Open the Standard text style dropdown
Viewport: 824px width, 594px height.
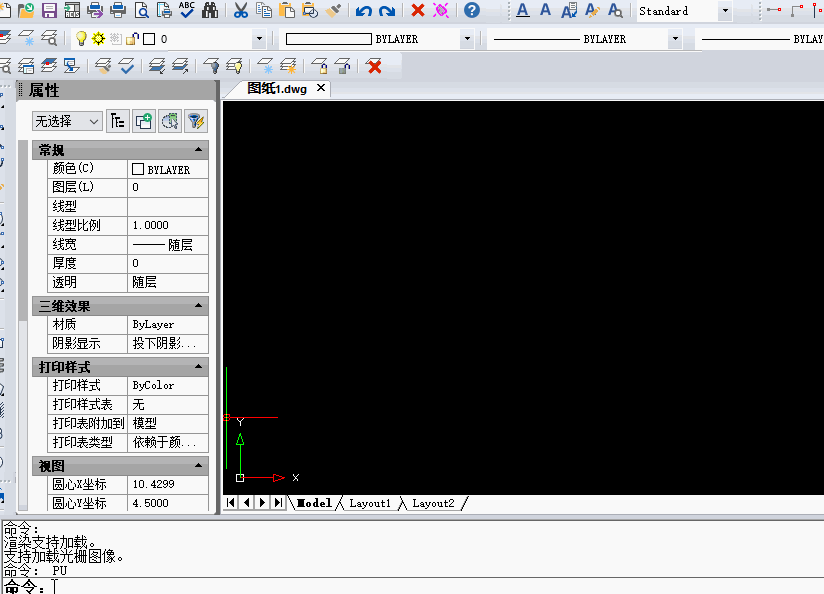[725, 11]
